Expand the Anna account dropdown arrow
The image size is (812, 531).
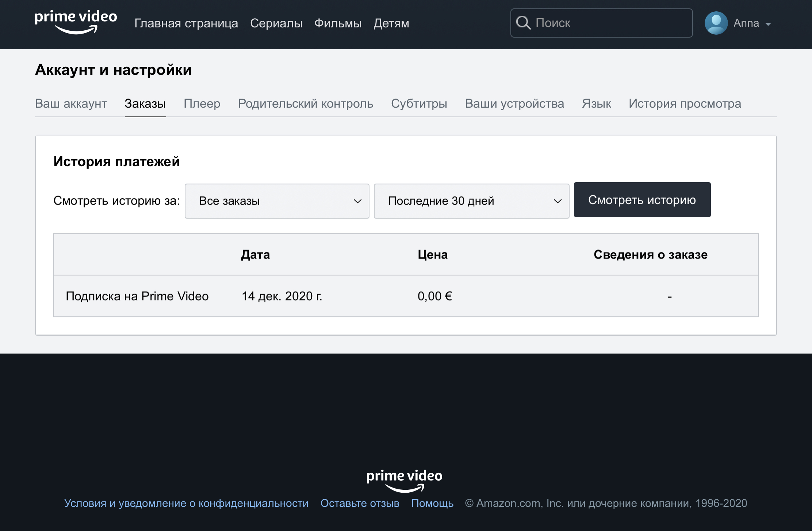click(768, 24)
